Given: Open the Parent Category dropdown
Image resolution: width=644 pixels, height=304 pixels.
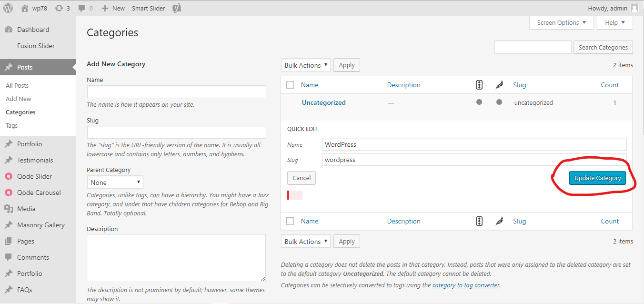Looking at the screenshot, I should 115,182.
